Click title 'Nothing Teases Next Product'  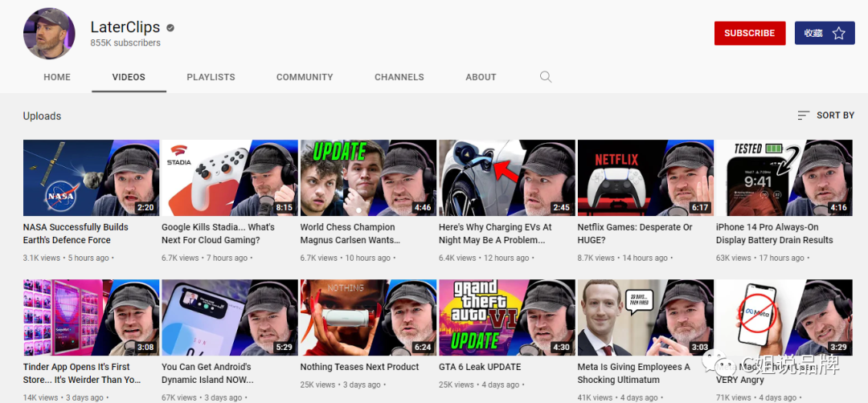tap(359, 367)
